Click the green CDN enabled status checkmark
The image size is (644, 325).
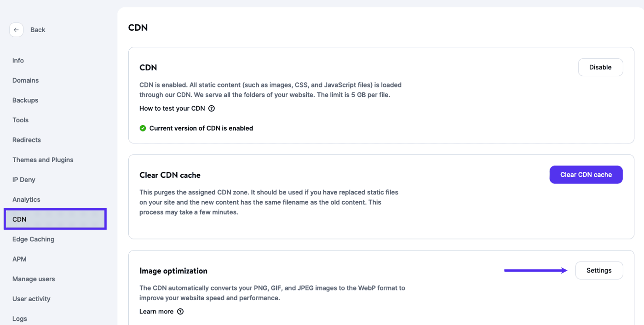[x=143, y=128]
